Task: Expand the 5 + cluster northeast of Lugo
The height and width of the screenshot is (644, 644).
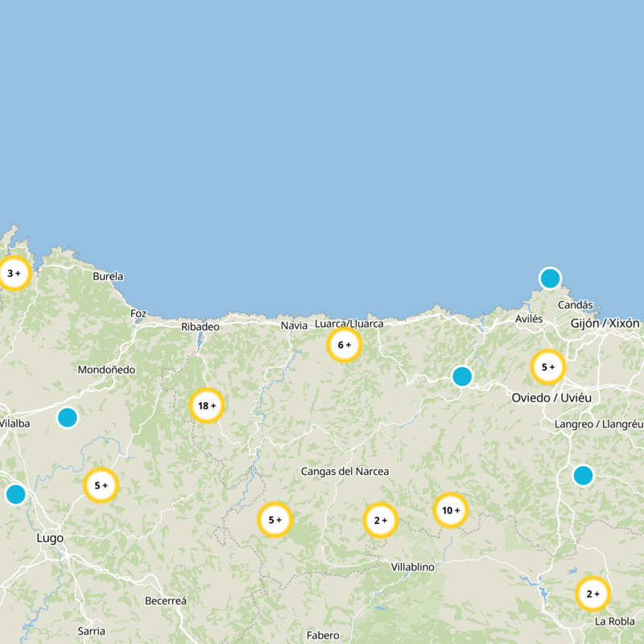Action: coord(101,485)
